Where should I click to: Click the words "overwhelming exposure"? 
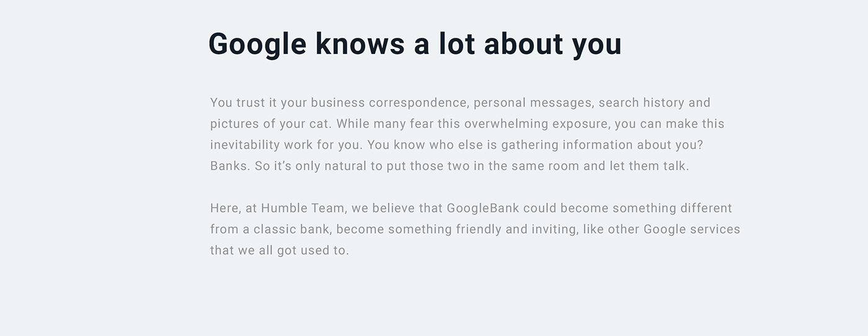(x=538, y=124)
